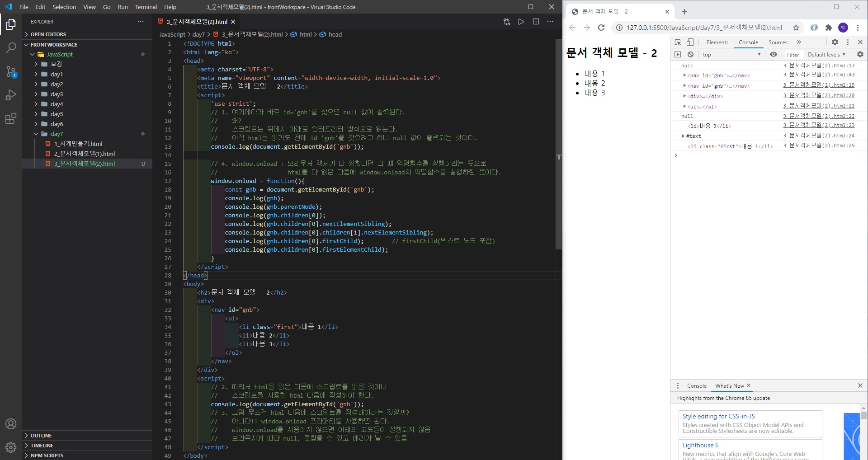Clear the console
Image resolution: width=868 pixels, height=460 pixels.
[x=690, y=54]
